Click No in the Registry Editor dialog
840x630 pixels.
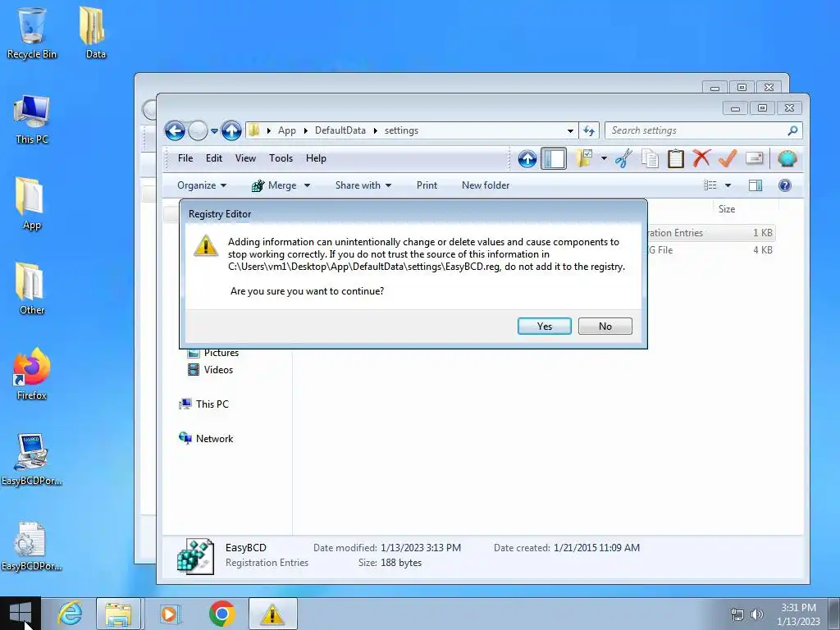tap(605, 326)
